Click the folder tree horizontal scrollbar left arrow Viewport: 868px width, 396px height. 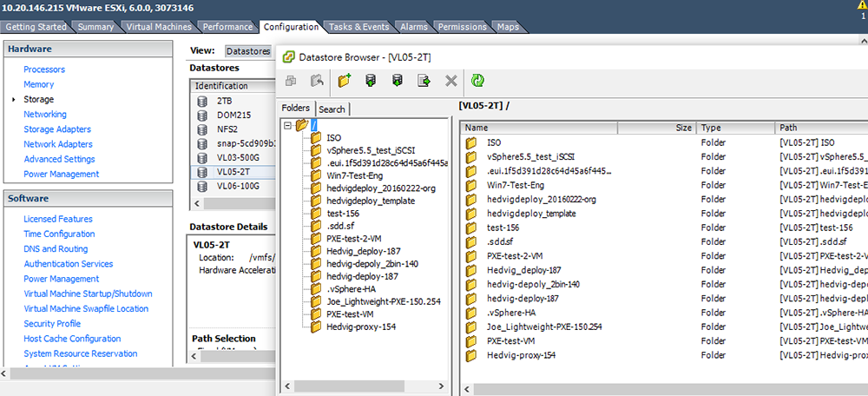pyautogui.click(x=286, y=386)
